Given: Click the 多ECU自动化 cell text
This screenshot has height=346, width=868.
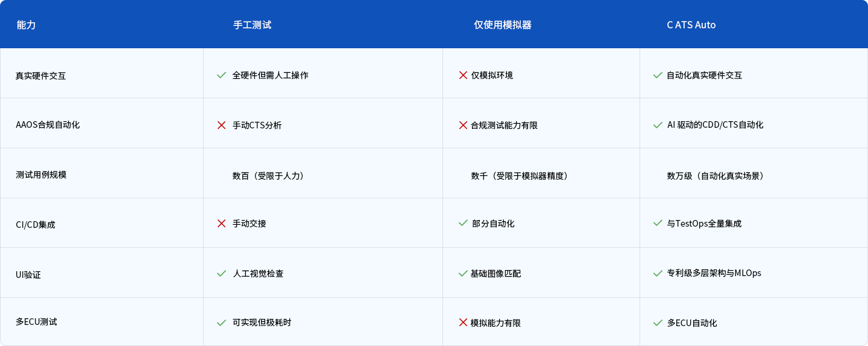Looking at the screenshot, I should (692, 323).
